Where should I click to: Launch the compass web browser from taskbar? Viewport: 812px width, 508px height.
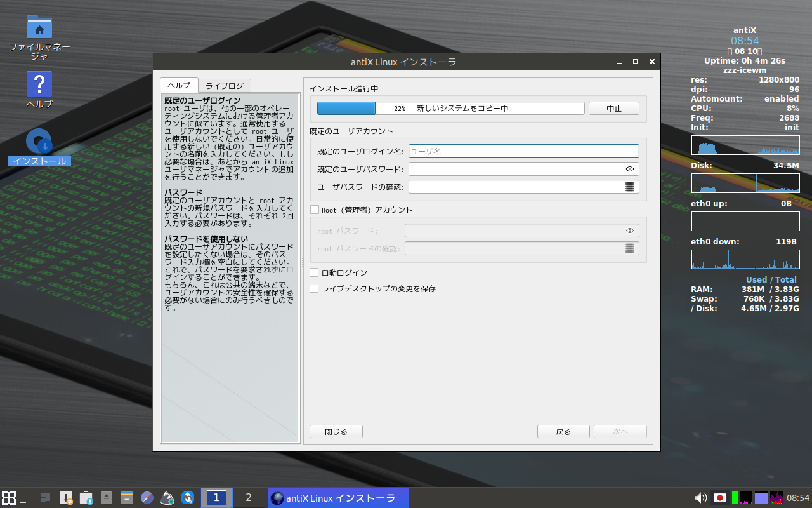147,498
